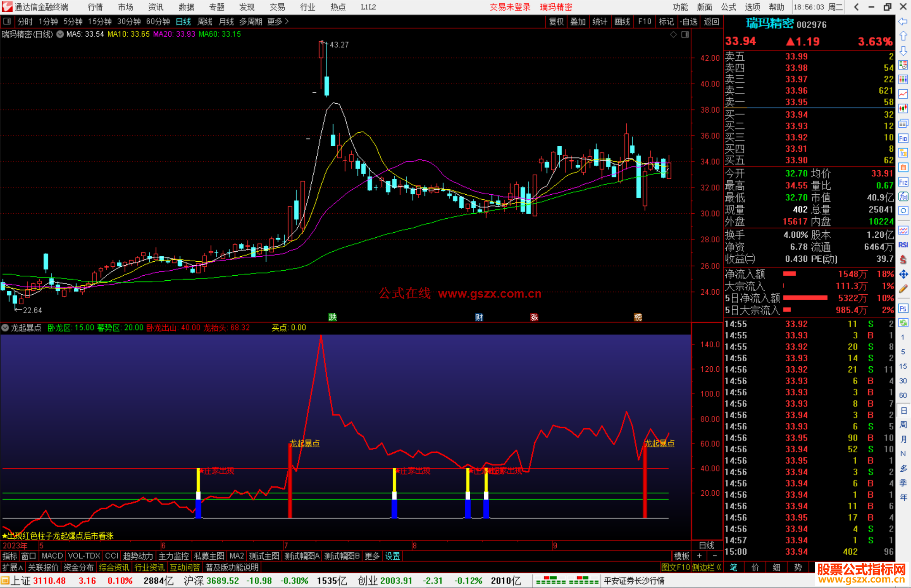Click the maximize chart icon near top-right of K-line
The image size is (911, 588).
tap(685, 35)
